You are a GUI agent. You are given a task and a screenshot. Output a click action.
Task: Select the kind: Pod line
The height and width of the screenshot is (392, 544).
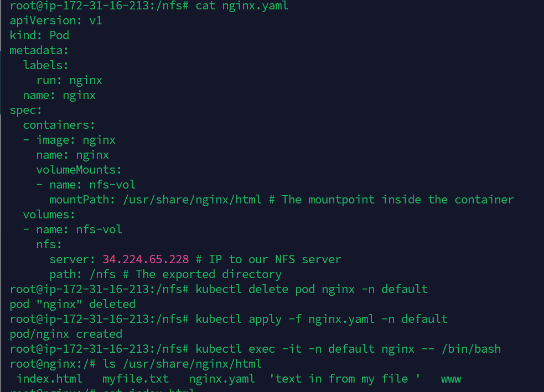click(39, 35)
